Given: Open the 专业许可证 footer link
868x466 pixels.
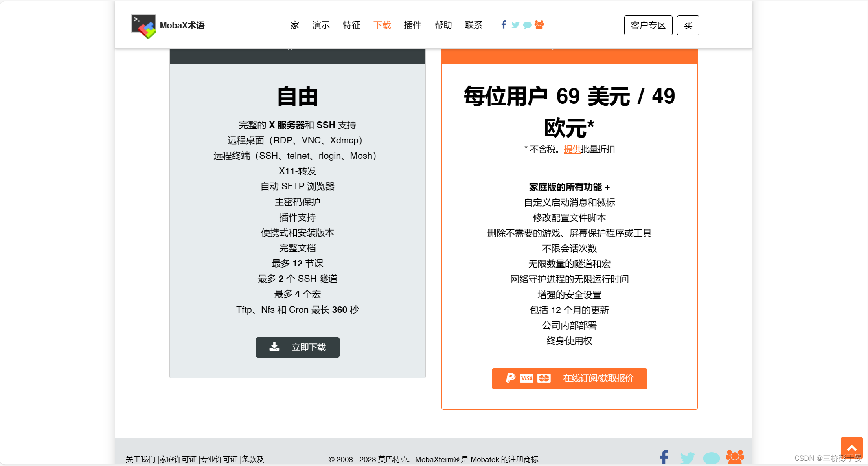Looking at the screenshot, I should click(x=219, y=459).
